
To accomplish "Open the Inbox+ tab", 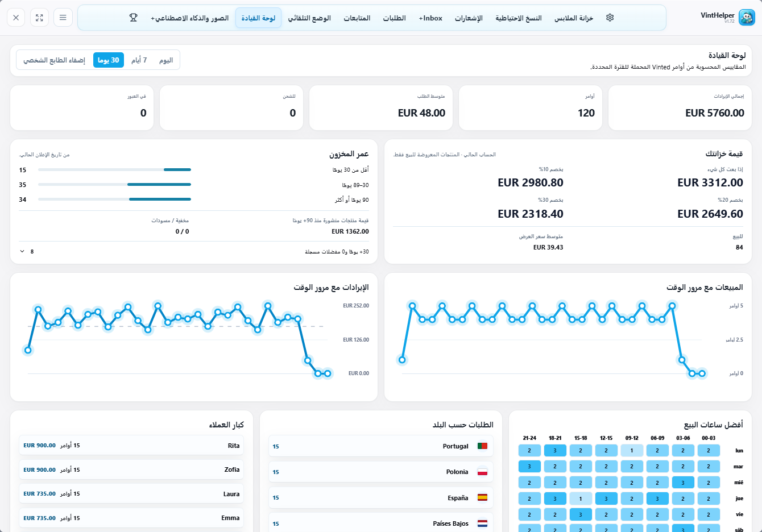I will pyautogui.click(x=430, y=18).
